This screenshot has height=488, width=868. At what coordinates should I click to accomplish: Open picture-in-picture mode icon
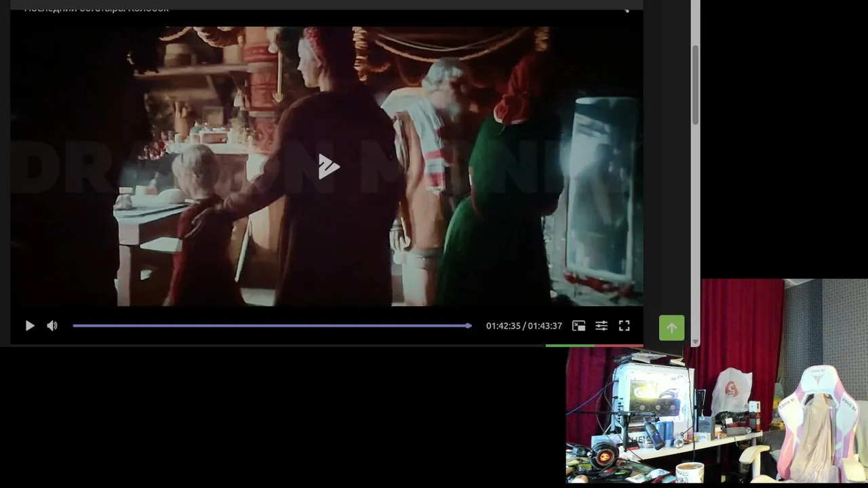click(x=578, y=326)
